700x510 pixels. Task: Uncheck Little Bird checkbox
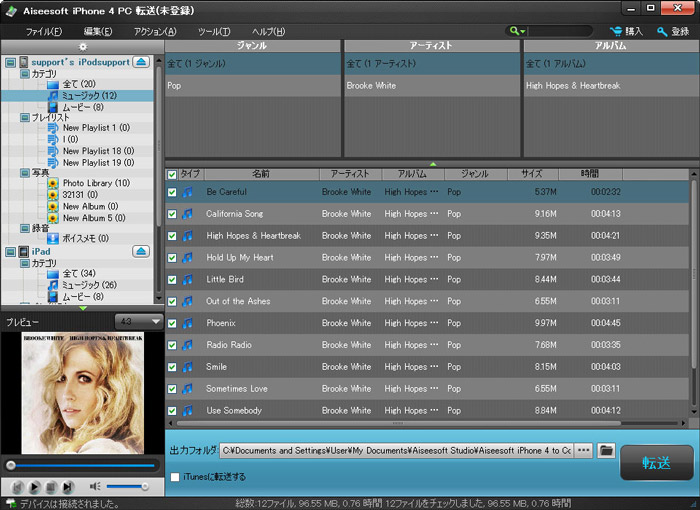click(x=172, y=280)
